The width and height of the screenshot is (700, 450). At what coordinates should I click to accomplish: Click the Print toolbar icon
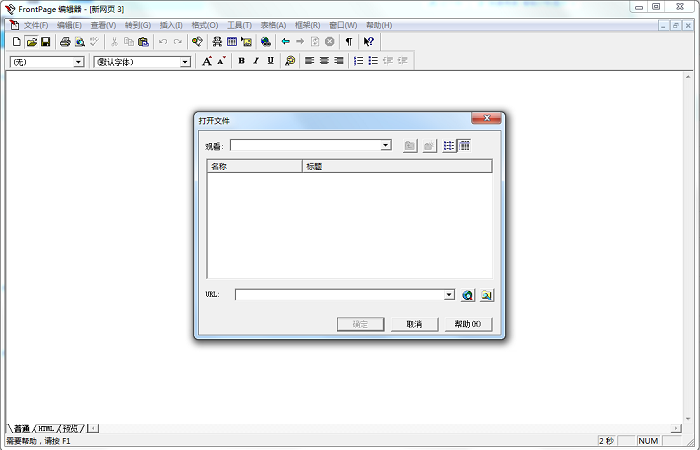click(65, 42)
